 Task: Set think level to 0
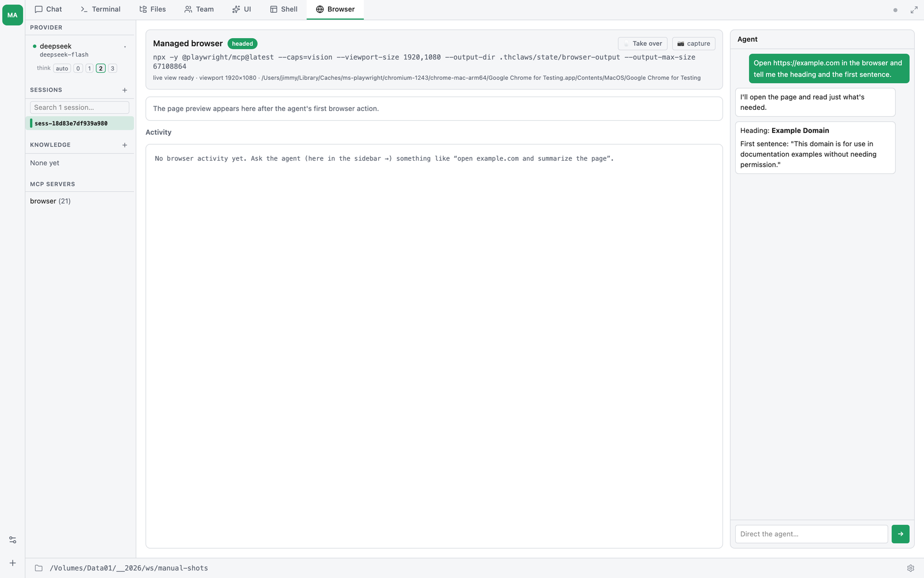[79, 68]
